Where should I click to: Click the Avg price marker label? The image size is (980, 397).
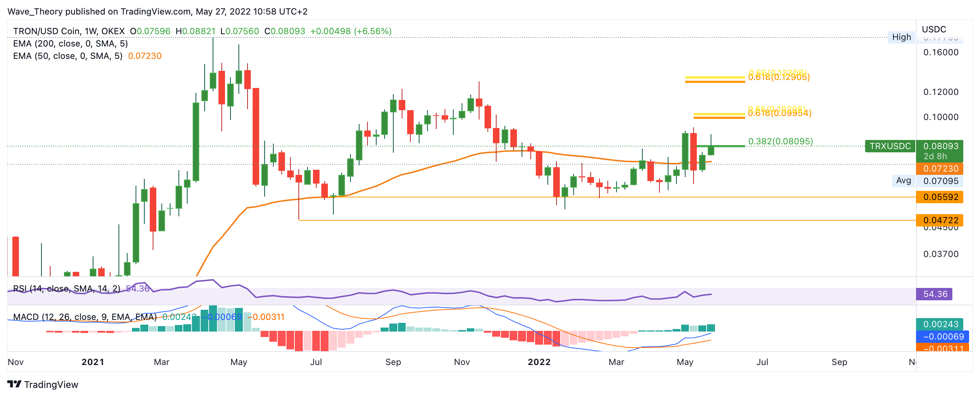click(x=903, y=180)
